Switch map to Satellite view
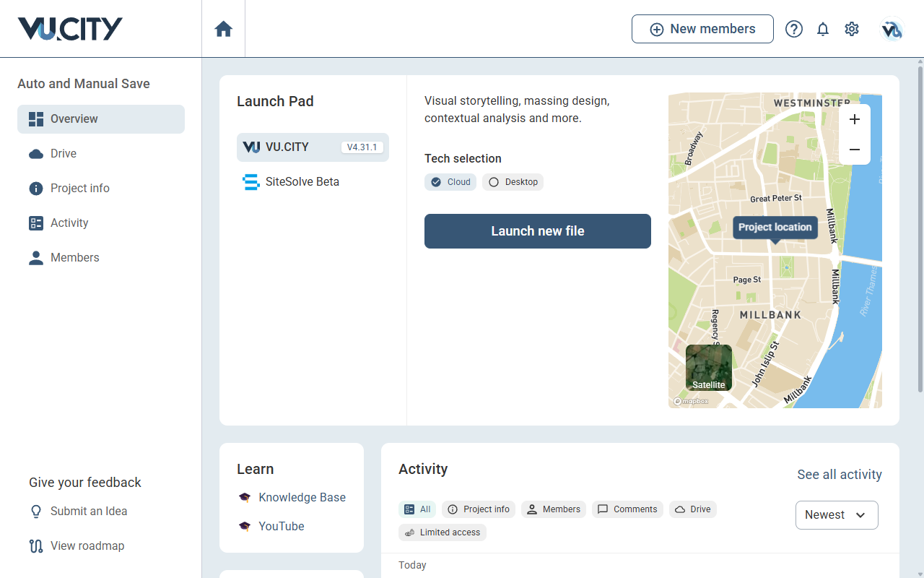This screenshot has height=578, width=924. coord(709,368)
